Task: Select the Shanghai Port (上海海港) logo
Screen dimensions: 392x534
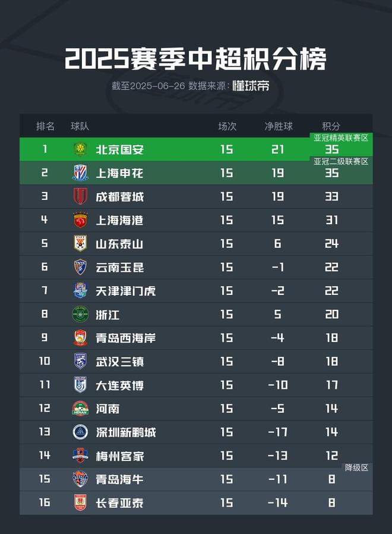Action: [x=80, y=220]
